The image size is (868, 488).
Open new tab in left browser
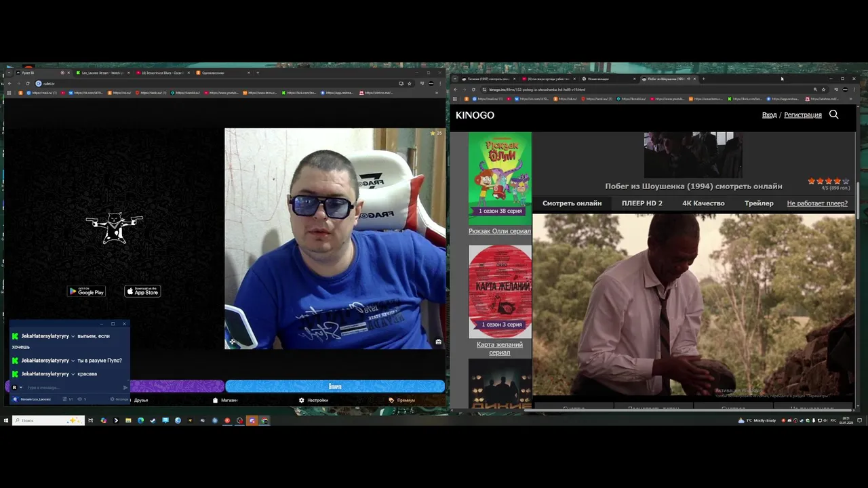258,73
